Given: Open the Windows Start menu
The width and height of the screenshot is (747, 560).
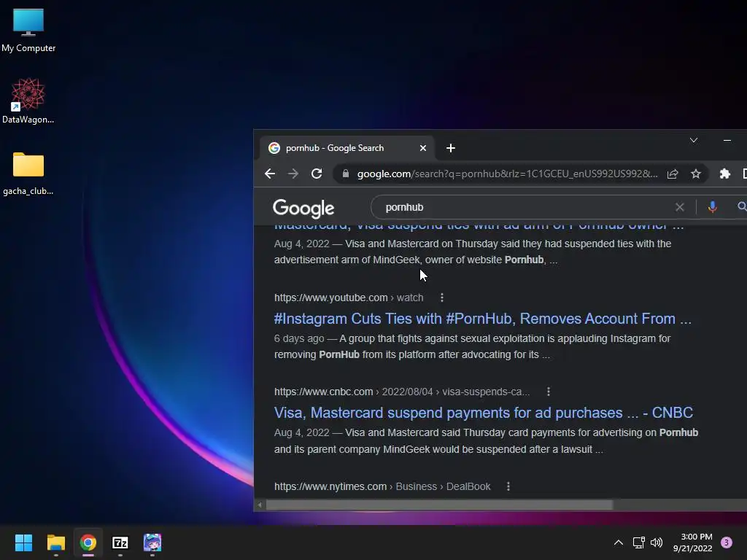Looking at the screenshot, I should coord(23,542).
